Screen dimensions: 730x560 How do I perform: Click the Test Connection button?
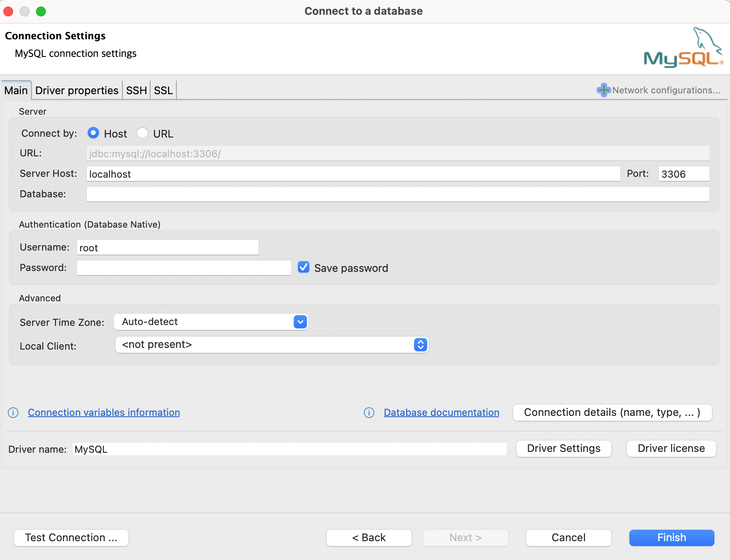[x=71, y=538]
